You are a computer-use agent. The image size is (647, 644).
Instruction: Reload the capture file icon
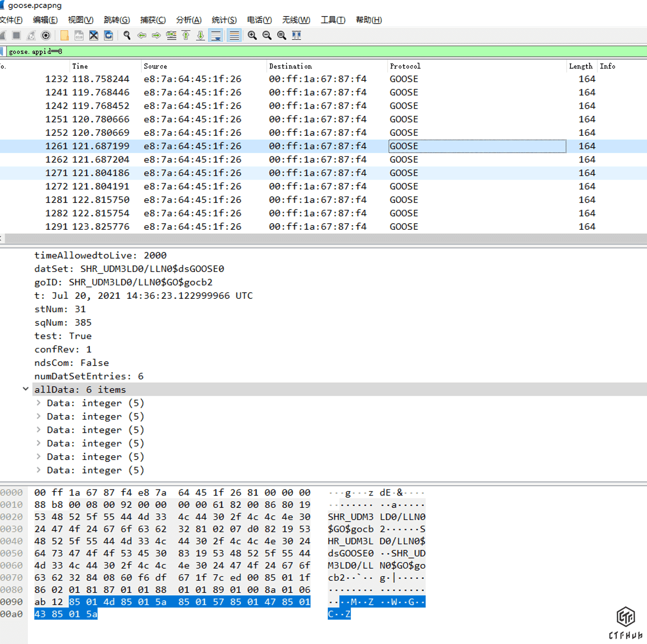point(108,35)
